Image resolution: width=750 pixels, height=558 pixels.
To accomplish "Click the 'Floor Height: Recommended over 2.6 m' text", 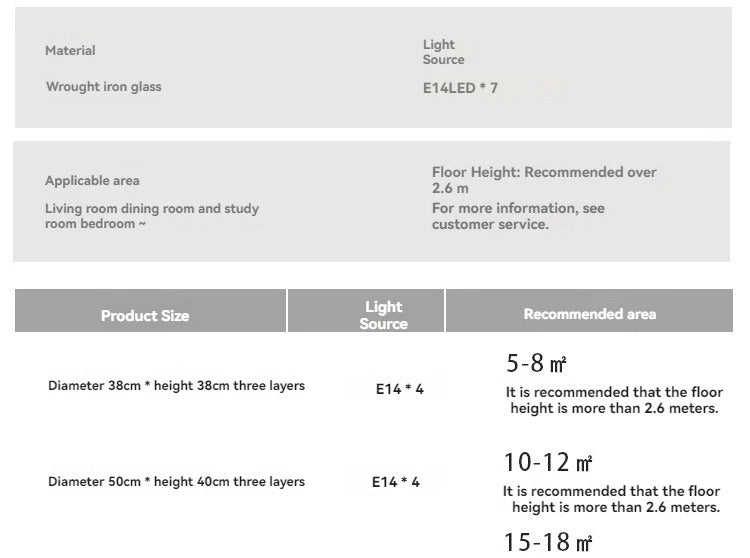I will 544,180.
